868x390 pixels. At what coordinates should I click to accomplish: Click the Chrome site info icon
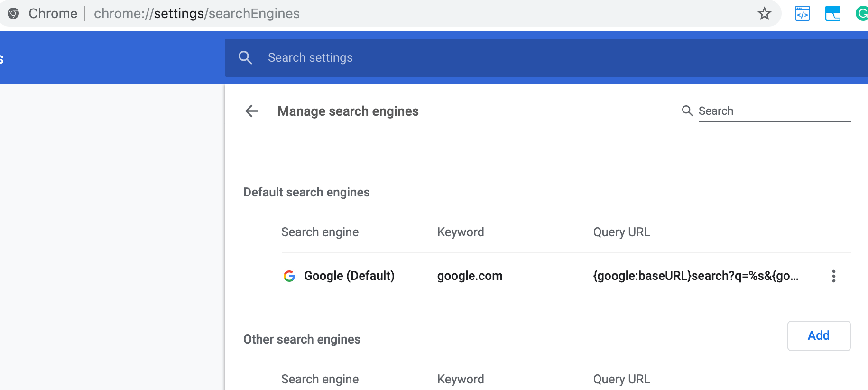13,13
